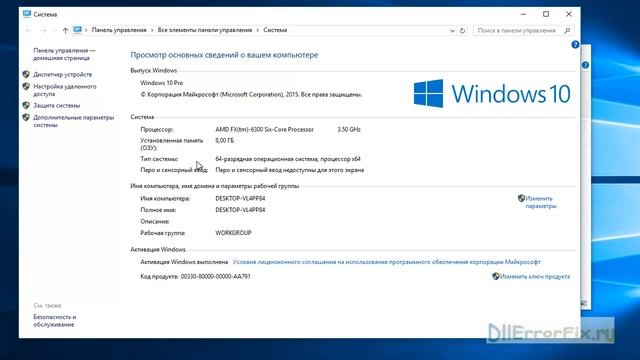Expand the chevron after Панель управления breadcrumb
Image resolution: width=640 pixels, height=360 pixels.
tap(152, 30)
